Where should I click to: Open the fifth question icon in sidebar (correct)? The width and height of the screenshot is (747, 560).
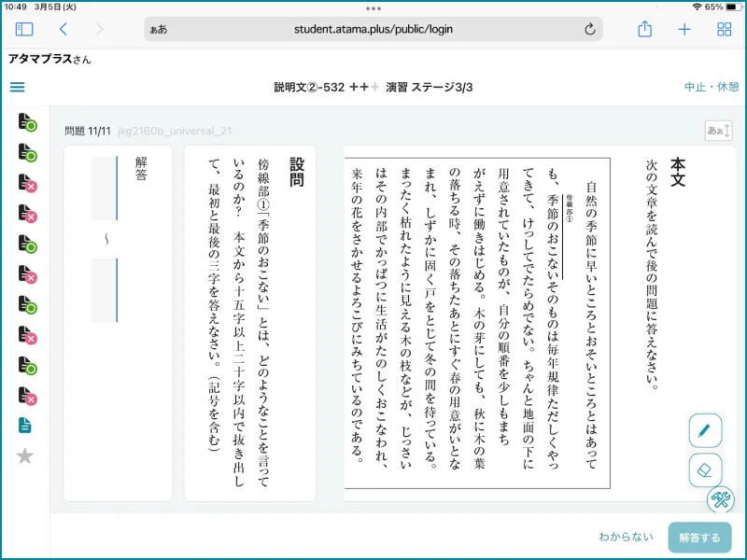pos(27,244)
